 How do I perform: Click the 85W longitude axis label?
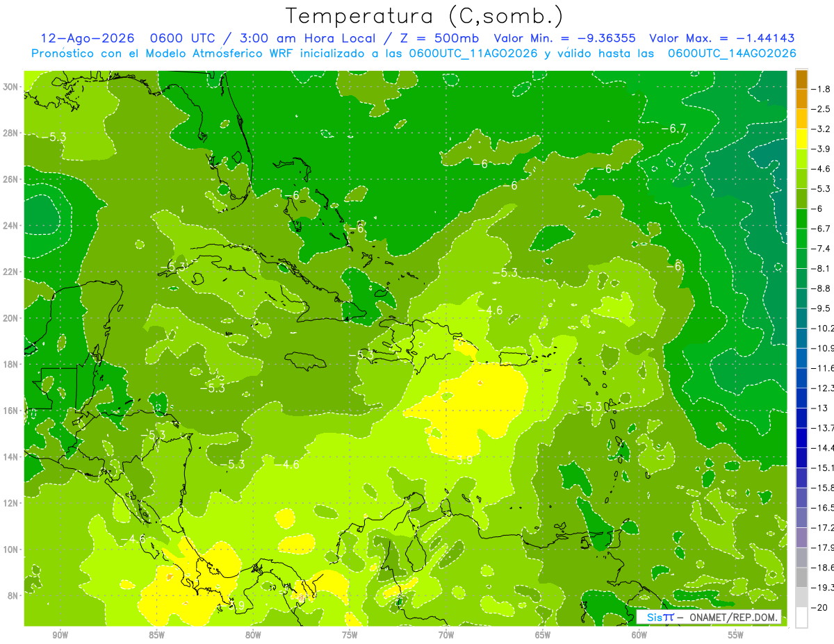[x=156, y=635]
